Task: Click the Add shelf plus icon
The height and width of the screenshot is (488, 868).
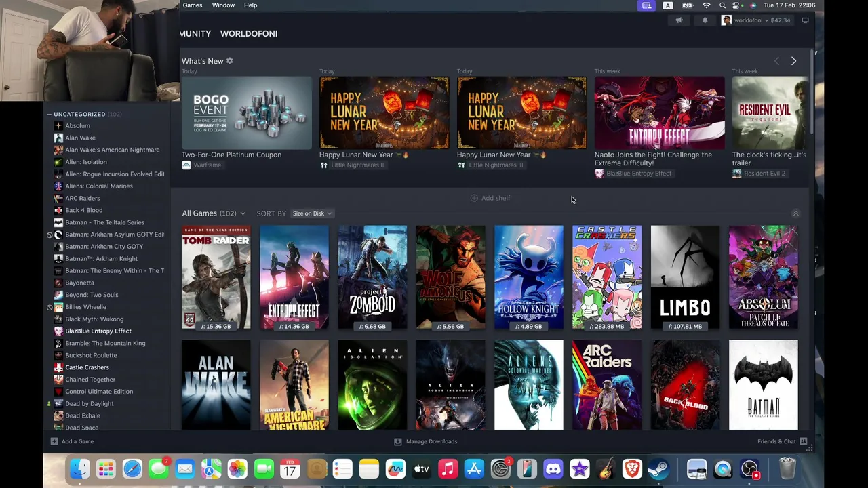Action: (x=474, y=198)
